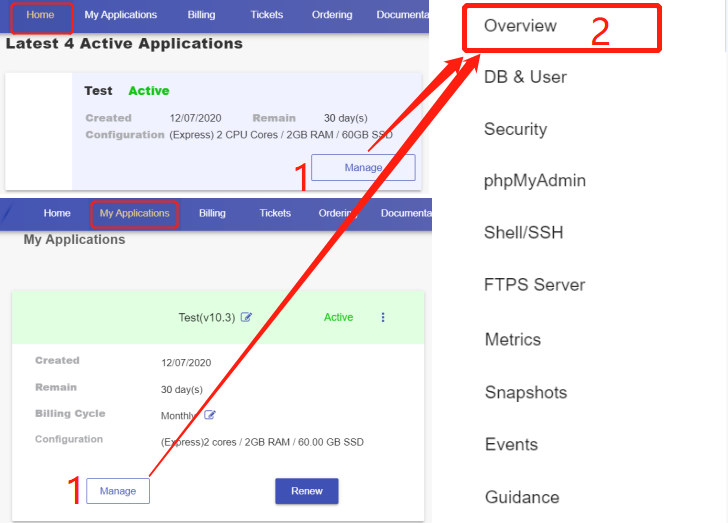Viewport: 728px width, 523px height.
Task: Select FTPS Server in the side menu
Action: pyautogui.click(x=534, y=285)
